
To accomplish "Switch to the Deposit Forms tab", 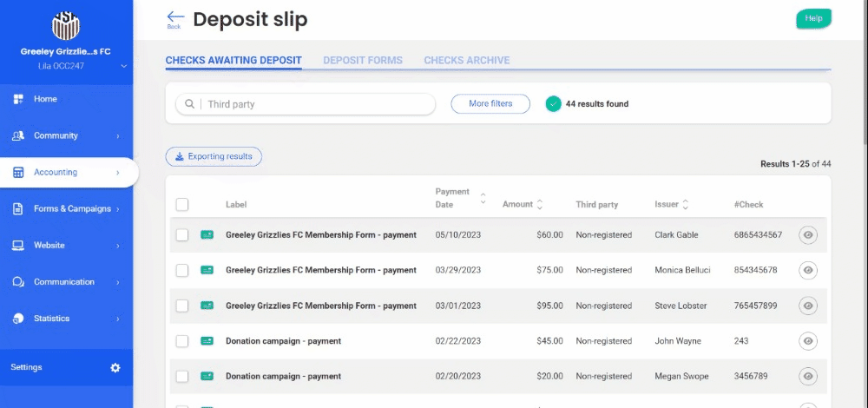I will click(363, 61).
